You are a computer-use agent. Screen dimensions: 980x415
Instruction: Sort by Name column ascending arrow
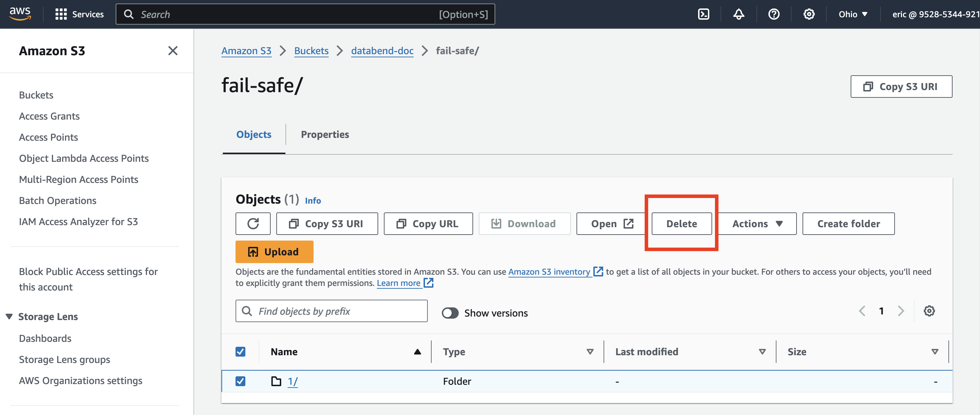tap(417, 351)
